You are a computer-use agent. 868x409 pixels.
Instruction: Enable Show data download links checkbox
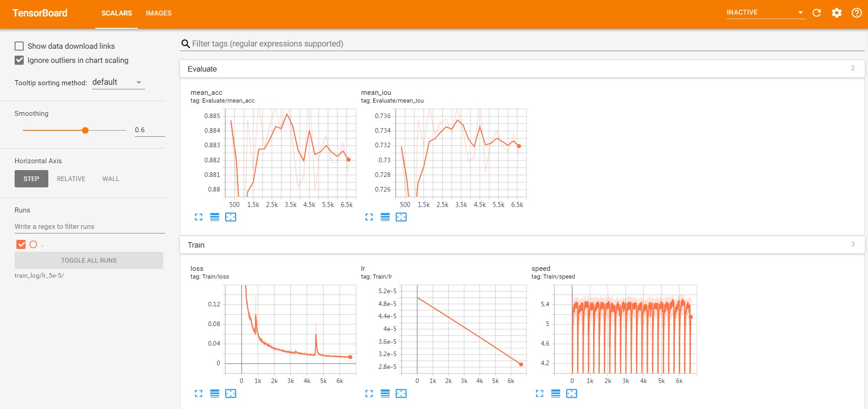19,46
